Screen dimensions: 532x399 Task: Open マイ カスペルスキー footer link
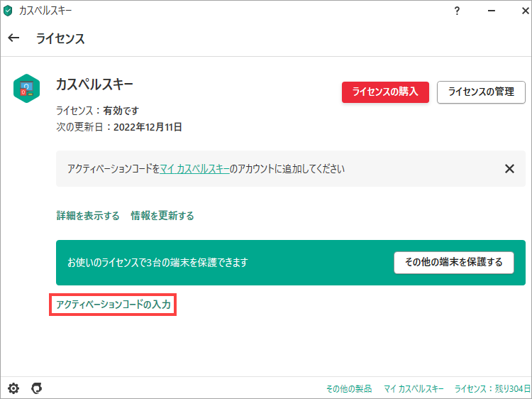(414, 388)
